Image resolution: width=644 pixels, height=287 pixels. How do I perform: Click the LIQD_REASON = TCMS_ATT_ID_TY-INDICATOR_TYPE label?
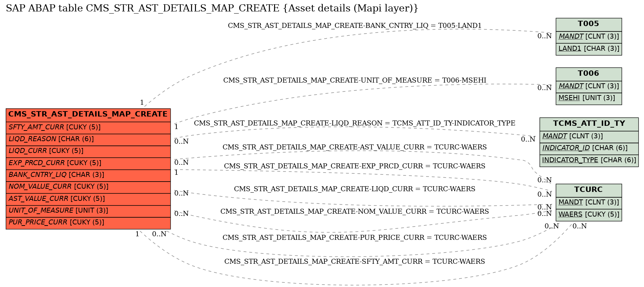(x=355, y=123)
